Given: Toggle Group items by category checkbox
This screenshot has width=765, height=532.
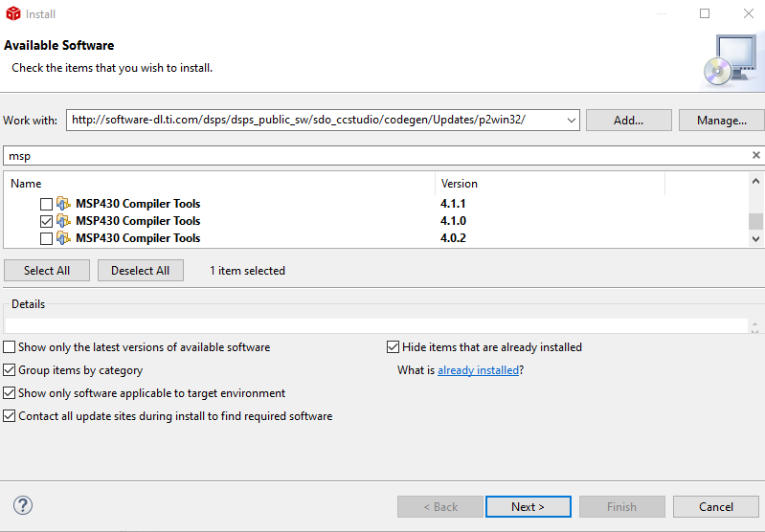Looking at the screenshot, I should (x=10, y=370).
